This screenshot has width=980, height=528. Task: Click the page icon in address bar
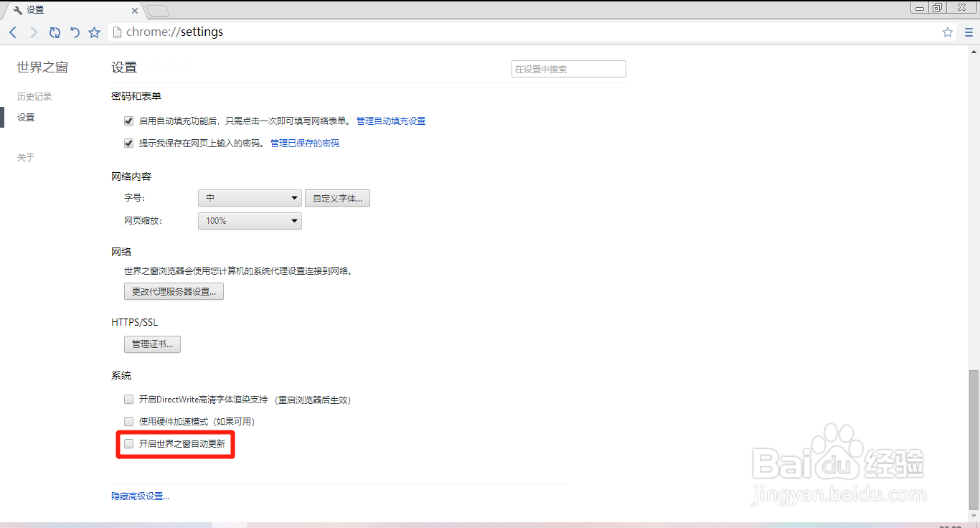click(x=118, y=32)
